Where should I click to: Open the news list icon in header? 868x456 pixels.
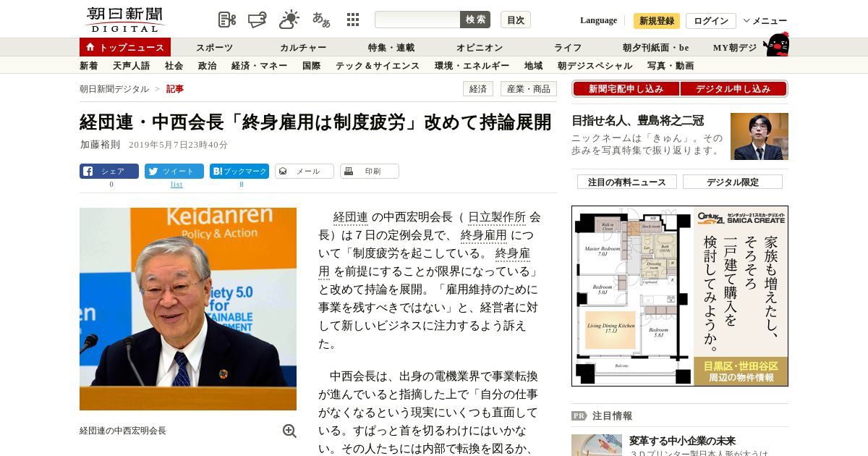pos(227,20)
